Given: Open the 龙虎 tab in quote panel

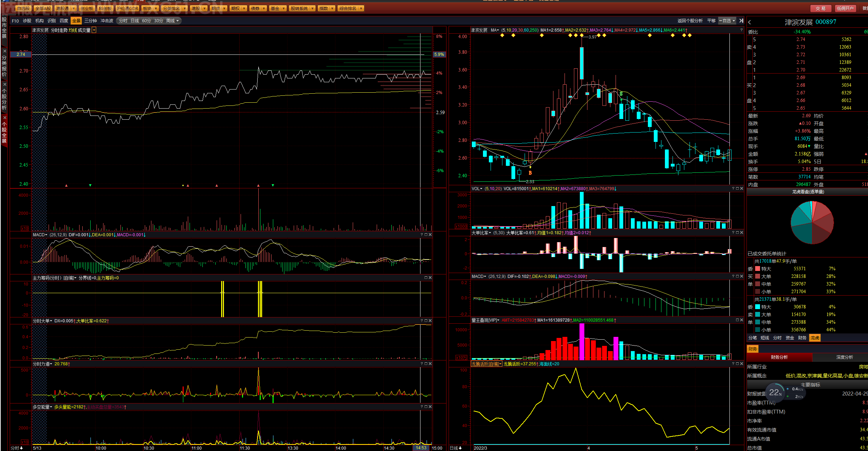Looking at the screenshot, I should point(815,338).
